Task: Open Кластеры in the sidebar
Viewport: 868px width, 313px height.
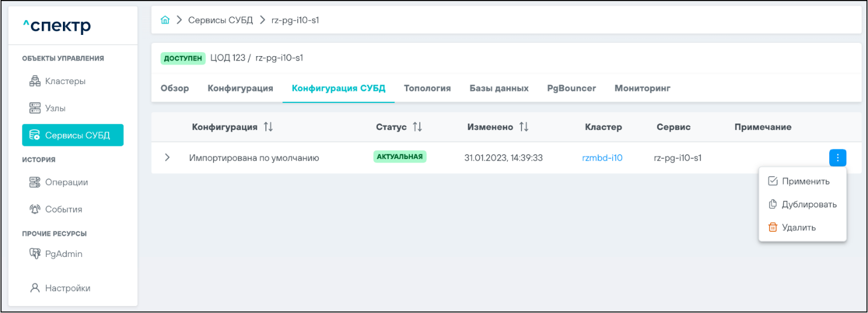Action: (65, 81)
